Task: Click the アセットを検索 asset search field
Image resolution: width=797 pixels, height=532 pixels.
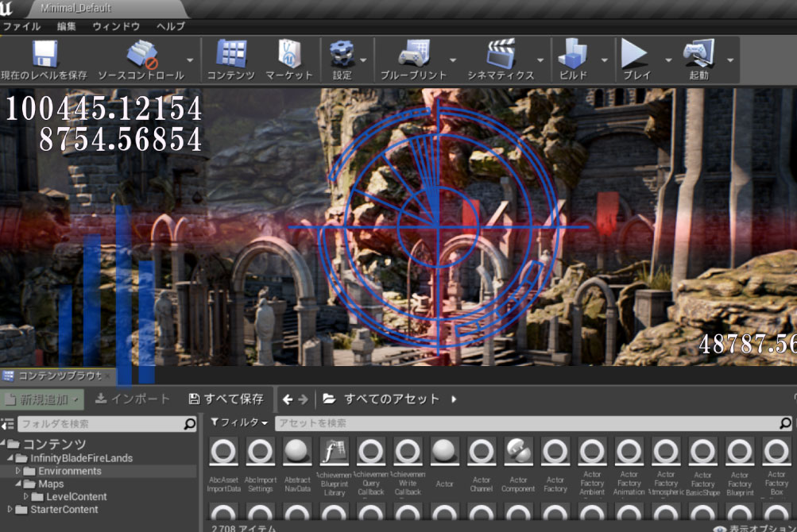Action: [534, 423]
